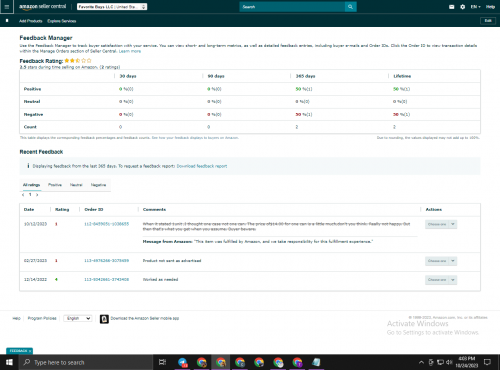Click the 'Worked as needed' comment
This screenshot has height=370, width=500.
point(160,279)
